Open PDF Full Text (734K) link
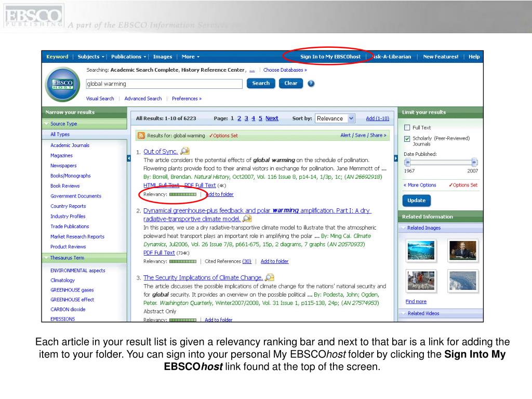The height and width of the screenshot is (399, 532). click(x=159, y=253)
